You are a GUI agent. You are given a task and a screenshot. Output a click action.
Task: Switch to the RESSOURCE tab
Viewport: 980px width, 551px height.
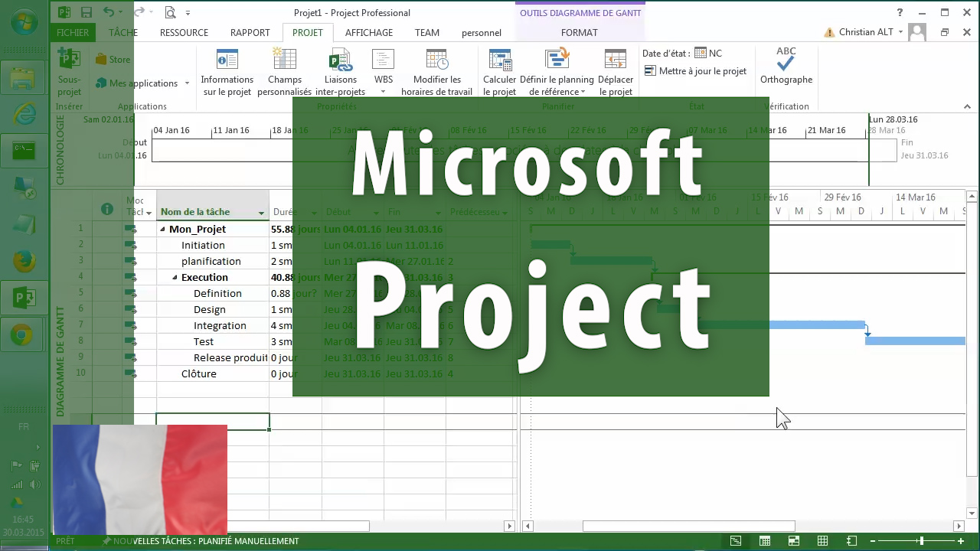184,32
